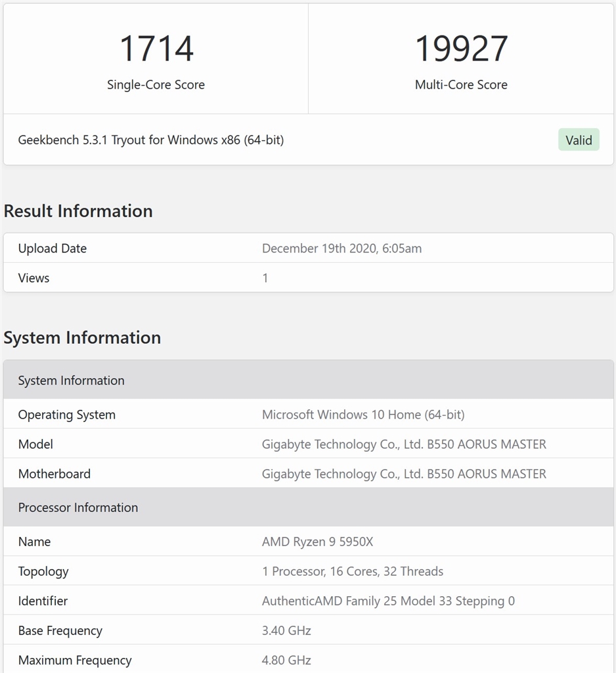Viewport: 616px width, 673px height.
Task: Select the Multi-Core Score label
Action: tap(461, 85)
